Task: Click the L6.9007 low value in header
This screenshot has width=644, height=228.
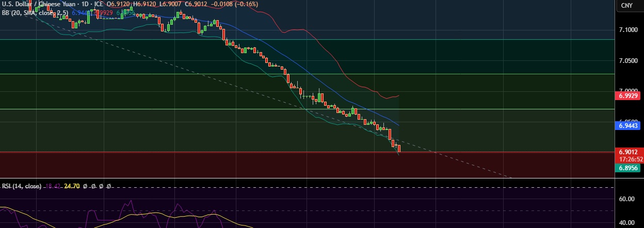Action: 170,4
